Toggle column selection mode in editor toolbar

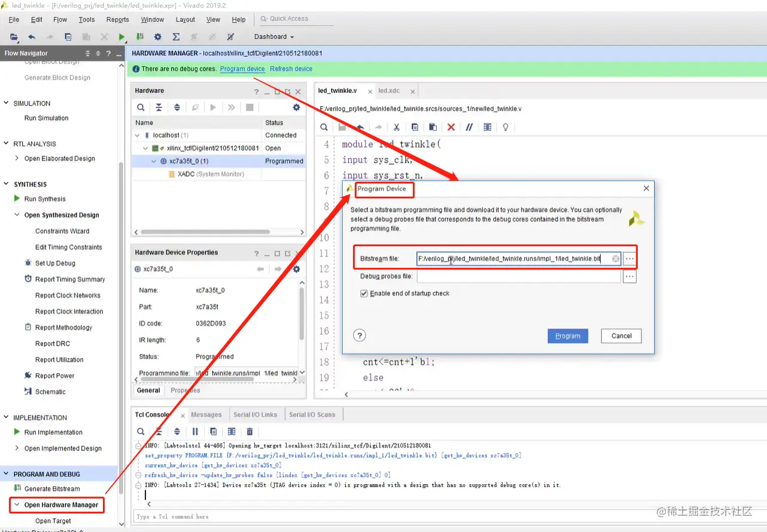pyautogui.click(x=488, y=127)
